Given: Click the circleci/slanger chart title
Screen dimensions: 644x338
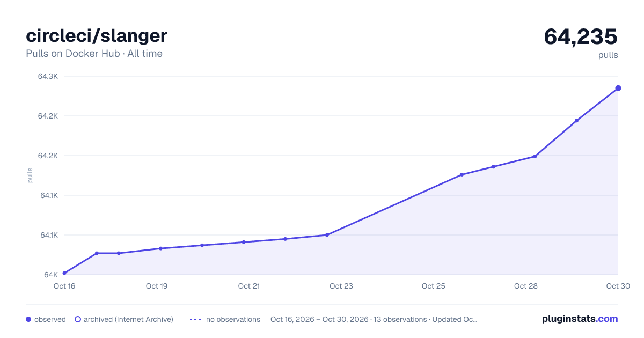Looking at the screenshot, I should click(x=97, y=35).
